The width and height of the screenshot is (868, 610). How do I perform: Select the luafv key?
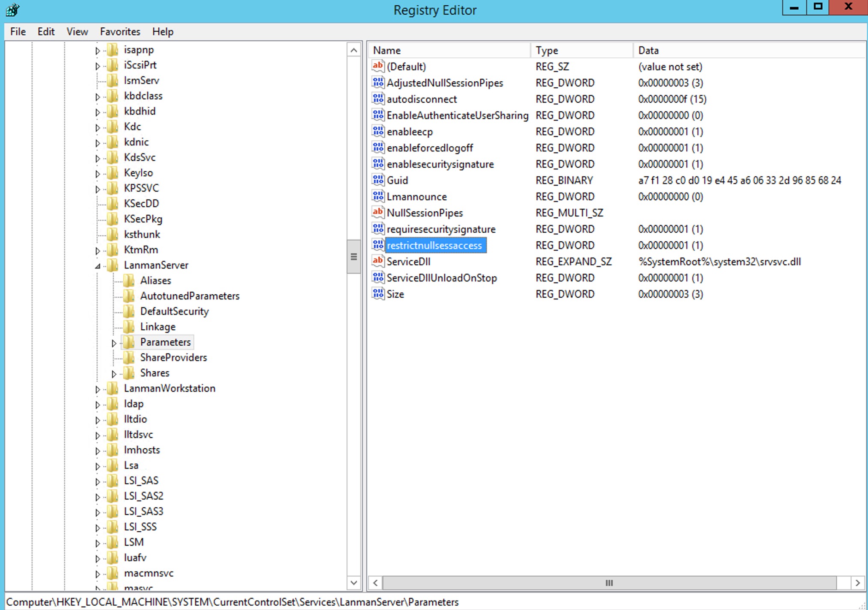(x=135, y=557)
